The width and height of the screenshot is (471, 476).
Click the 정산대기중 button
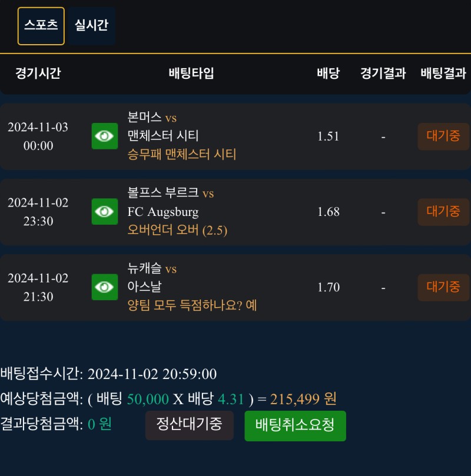click(x=189, y=425)
